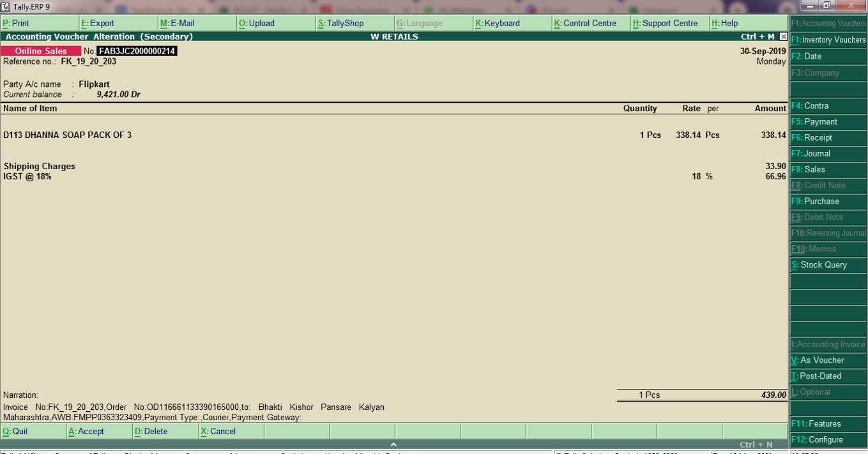
Task: Click the reference number FK_19_20_203
Action: pyautogui.click(x=89, y=62)
